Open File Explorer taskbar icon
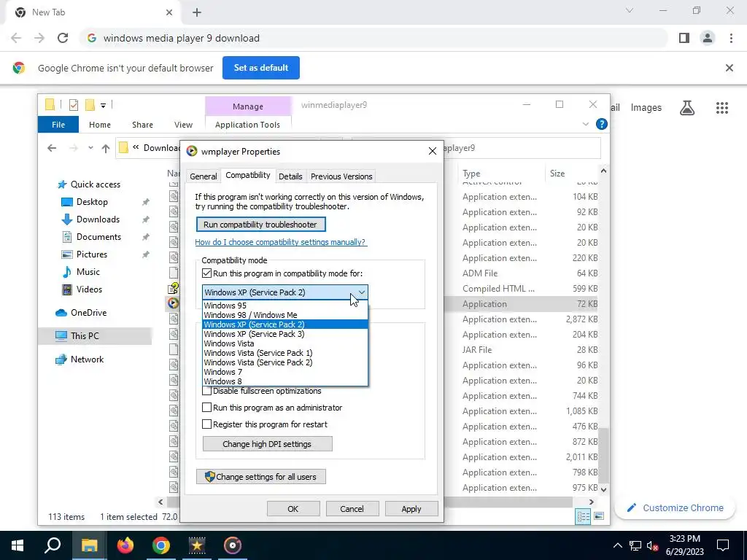The width and height of the screenshot is (747, 560). coord(89,545)
